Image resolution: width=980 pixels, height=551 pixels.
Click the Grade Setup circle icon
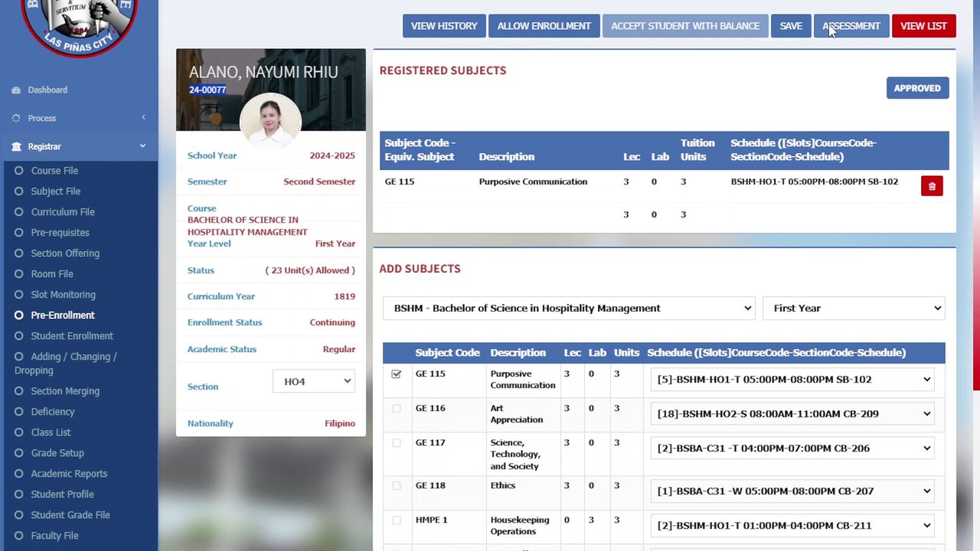(19, 453)
